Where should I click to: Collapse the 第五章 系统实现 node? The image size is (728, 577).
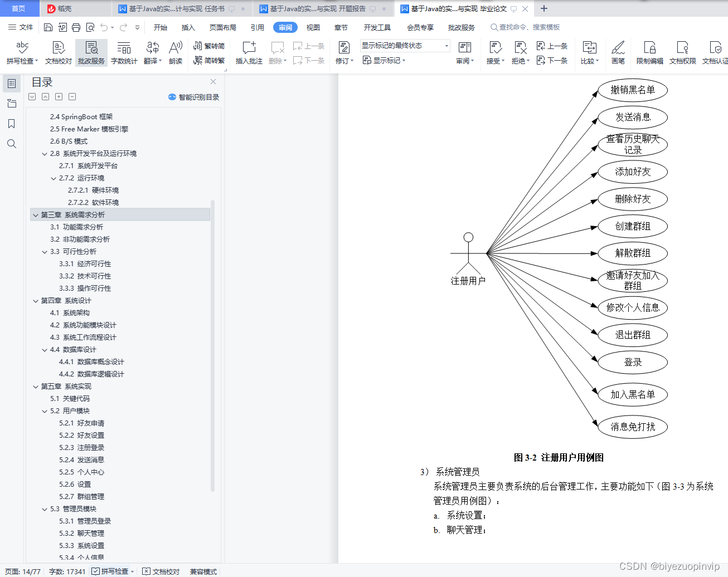point(36,387)
